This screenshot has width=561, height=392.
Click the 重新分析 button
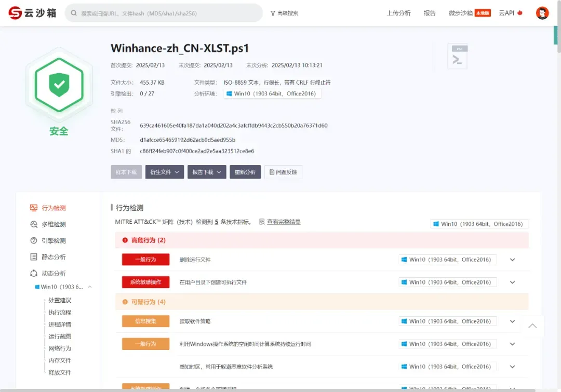point(245,172)
